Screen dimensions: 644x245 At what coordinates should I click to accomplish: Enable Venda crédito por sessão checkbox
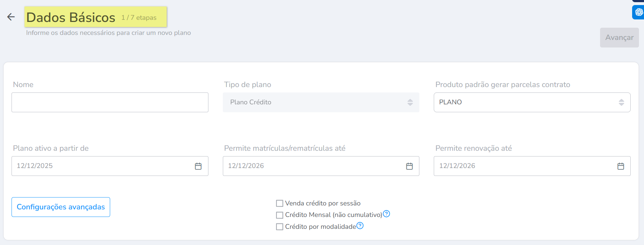[279, 203]
